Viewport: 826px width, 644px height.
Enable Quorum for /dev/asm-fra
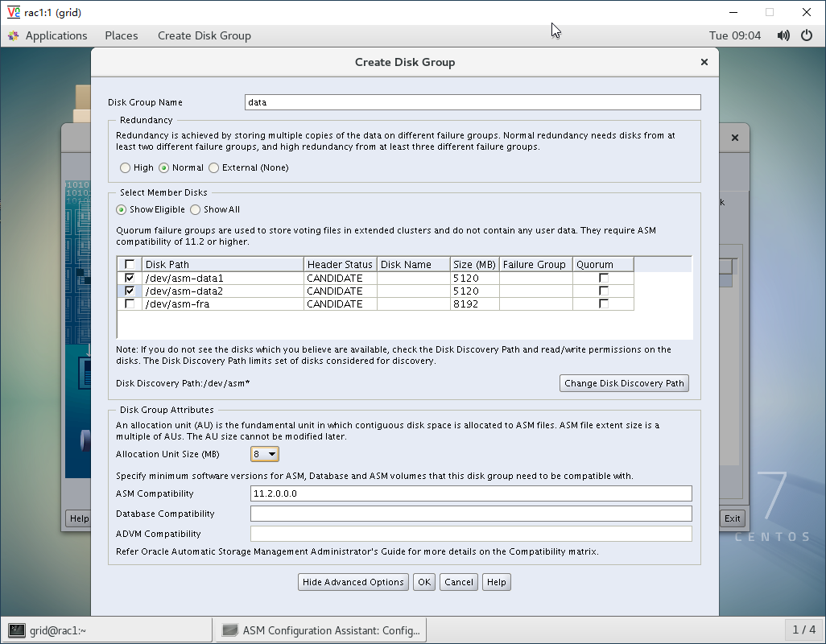tap(604, 303)
